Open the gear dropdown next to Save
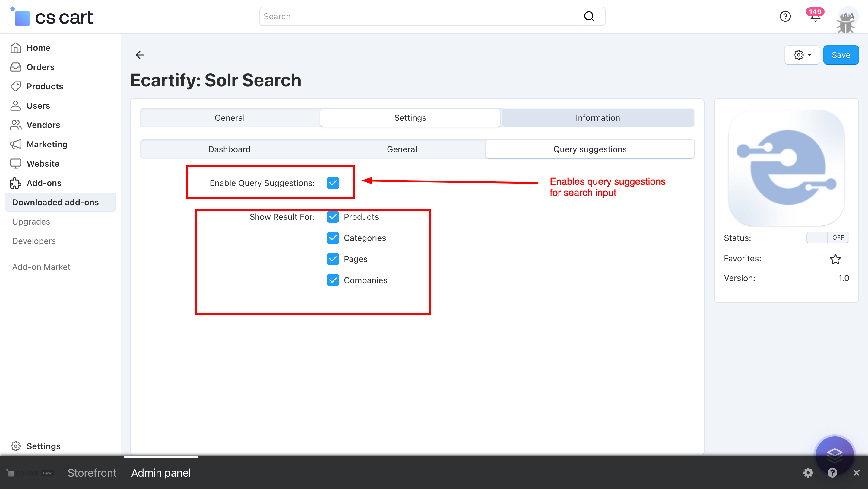The image size is (868, 489). [802, 55]
